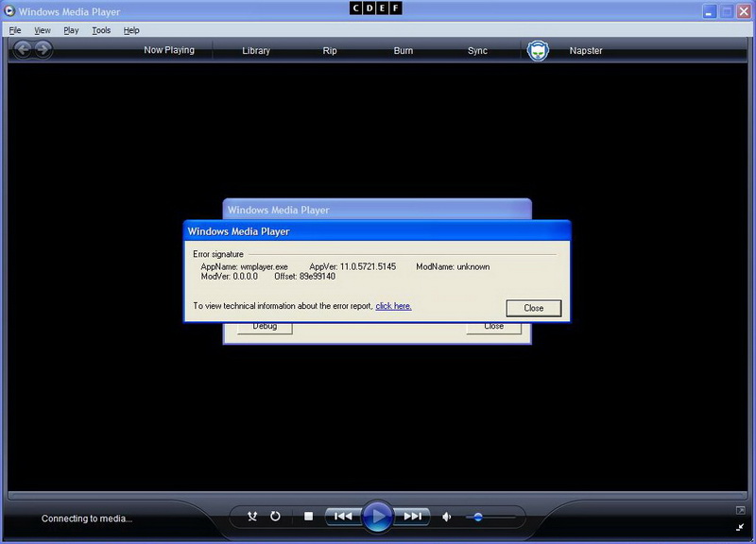Mute the speaker volume icon

point(447,517)
